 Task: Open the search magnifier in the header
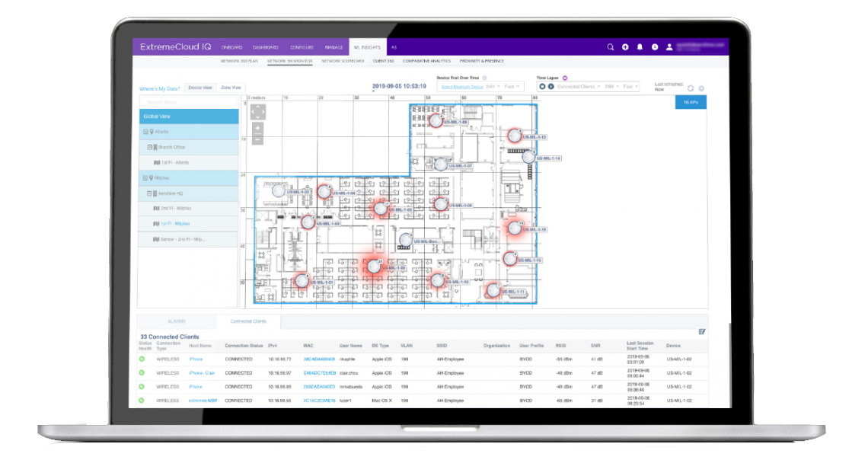click(x=610, y=47)
